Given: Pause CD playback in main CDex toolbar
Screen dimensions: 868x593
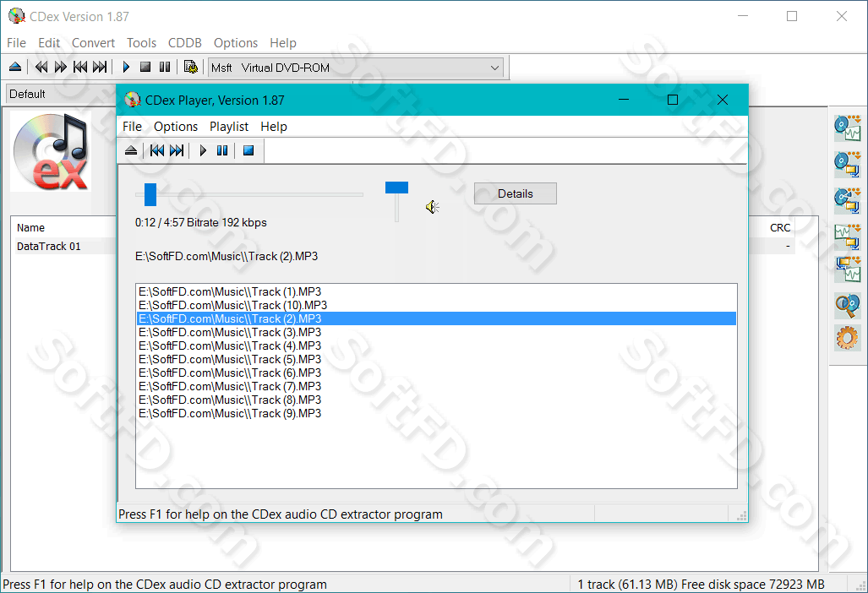Looking at the screenshot, I should [x=165, y=68].
